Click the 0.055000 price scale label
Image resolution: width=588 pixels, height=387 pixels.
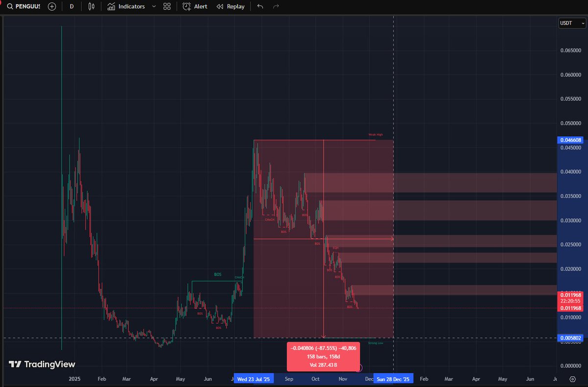[570, 99]
